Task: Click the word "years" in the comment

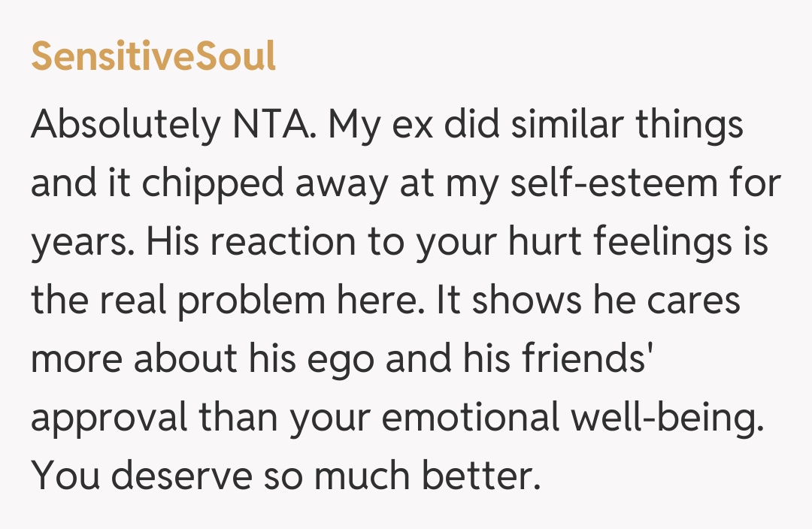Action: coord(80,243)
